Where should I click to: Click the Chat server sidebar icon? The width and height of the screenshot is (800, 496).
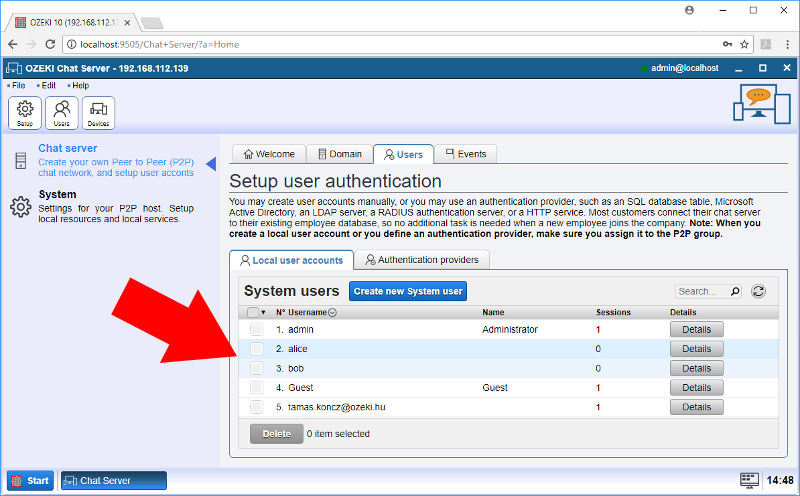point(20,160)
